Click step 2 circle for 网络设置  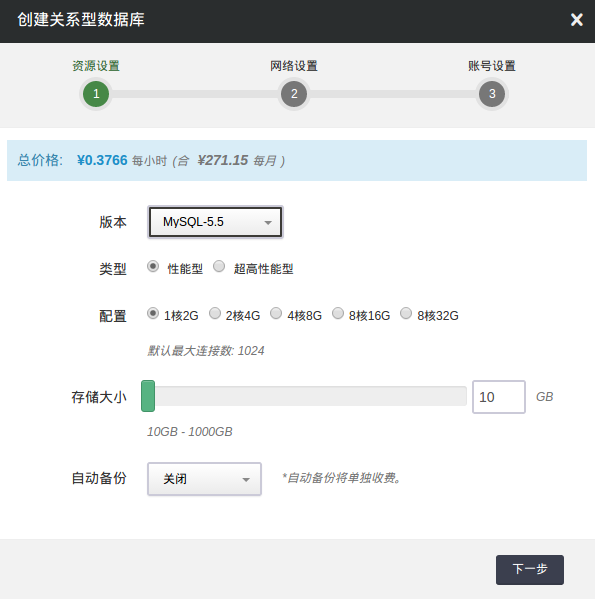click(294, 94)
